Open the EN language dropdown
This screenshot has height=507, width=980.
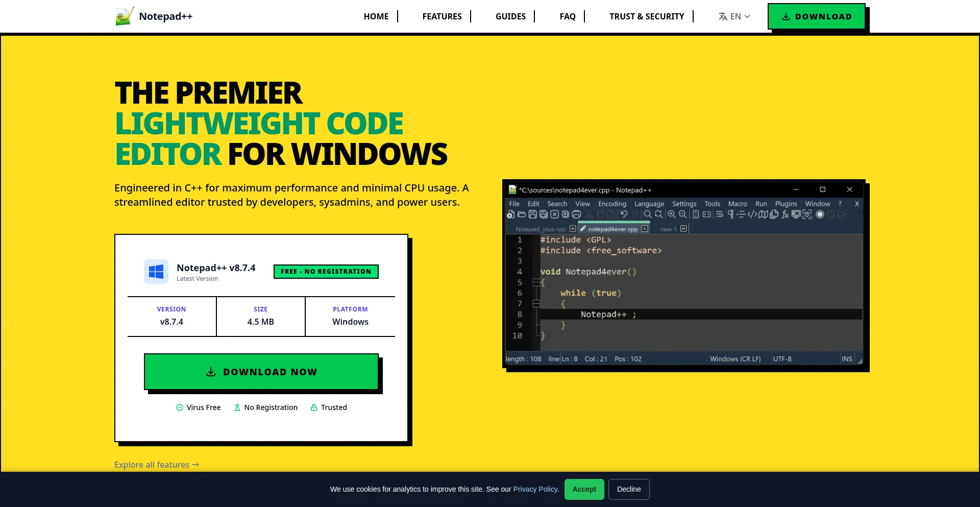point(734,16)
